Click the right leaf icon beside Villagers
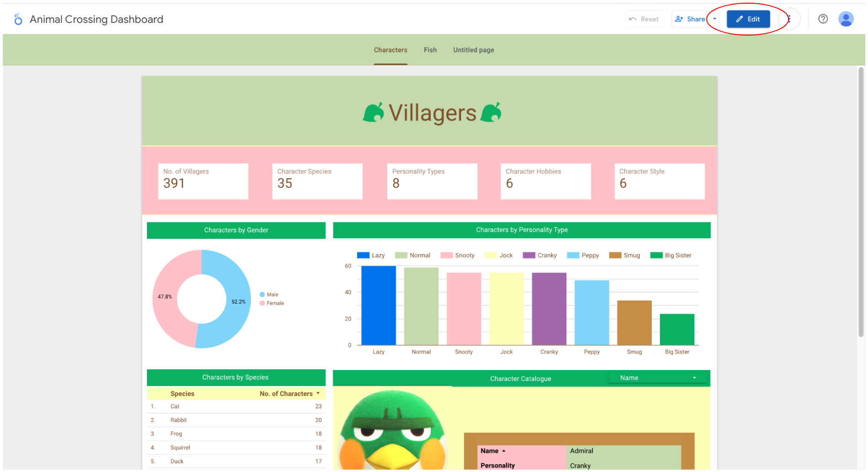Screen dimensions: 868x472 pyautogui.click(x=492, y=113)
